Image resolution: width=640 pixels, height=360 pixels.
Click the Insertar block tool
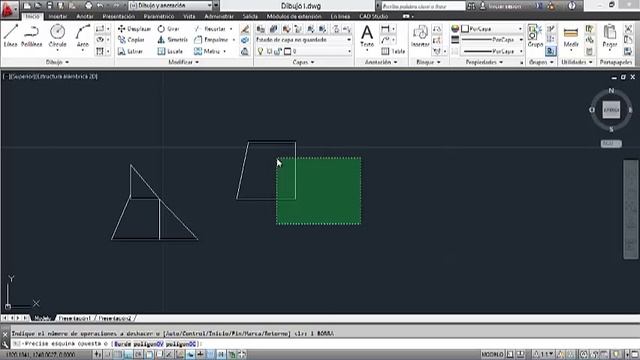420,36
